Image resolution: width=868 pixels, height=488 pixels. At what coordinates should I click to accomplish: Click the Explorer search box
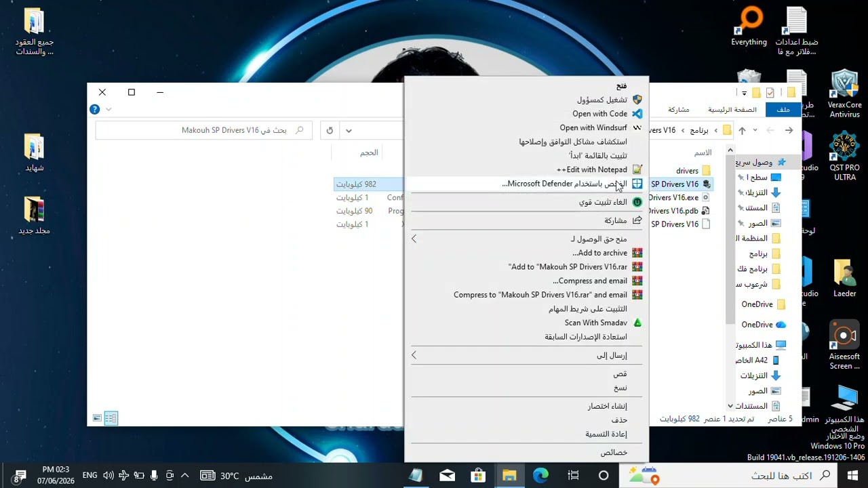click(x=203, y=130)
